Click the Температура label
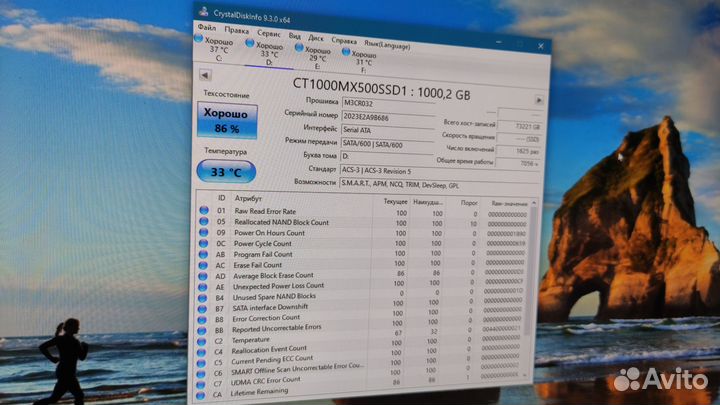The image size is (720, 405). (x=225, y=151)
